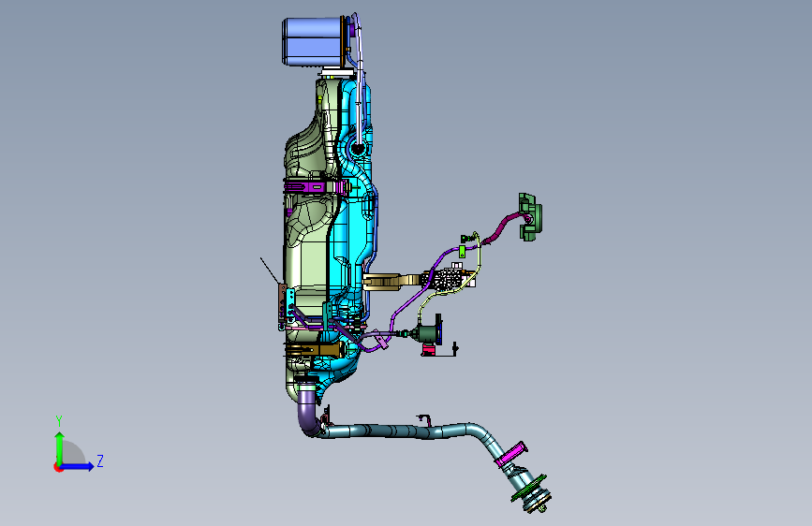
Task: Select the filler neck cap assembly
Action: (x=531, y=491)
